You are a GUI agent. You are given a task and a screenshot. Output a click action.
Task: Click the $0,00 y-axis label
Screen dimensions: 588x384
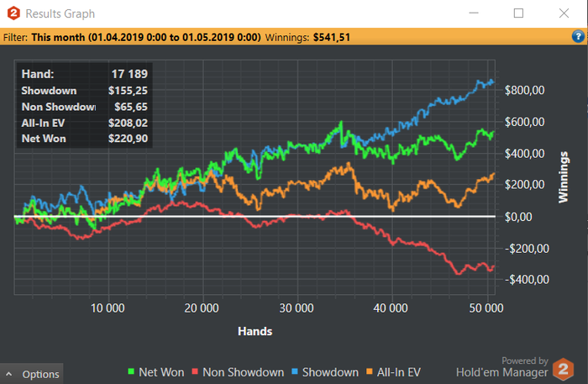[x=518, y=217]
